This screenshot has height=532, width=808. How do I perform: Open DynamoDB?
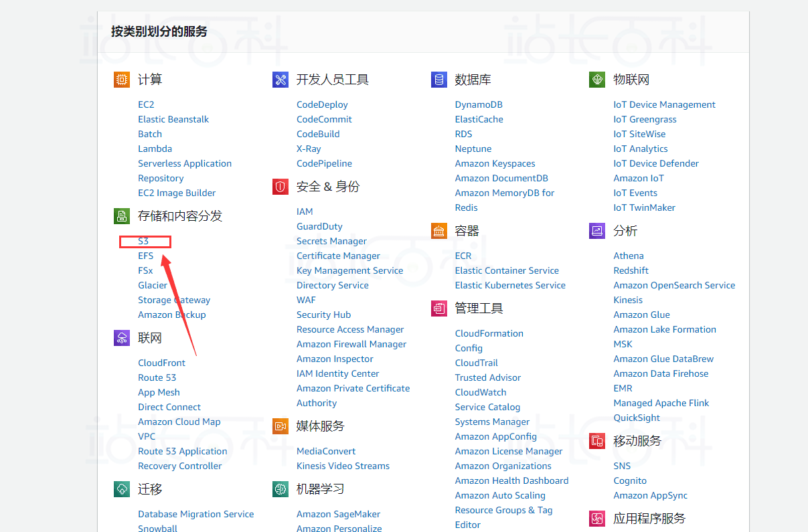click(x=479, y=104)
